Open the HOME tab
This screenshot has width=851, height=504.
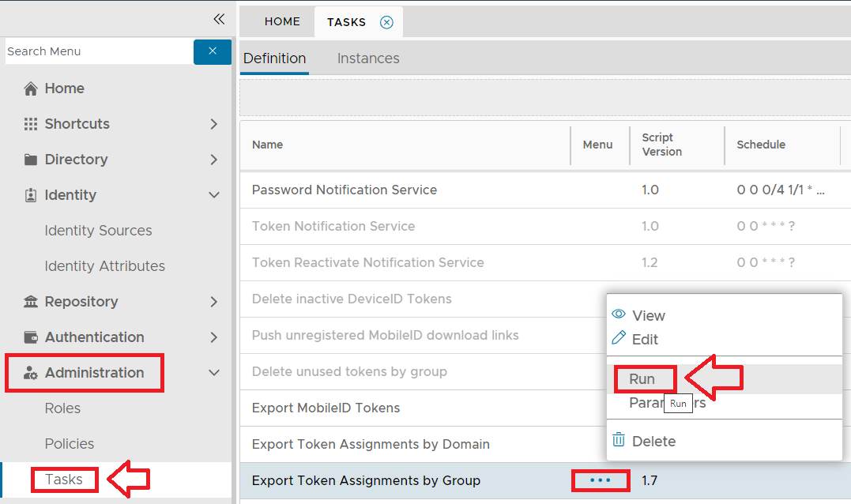point(282,22)
